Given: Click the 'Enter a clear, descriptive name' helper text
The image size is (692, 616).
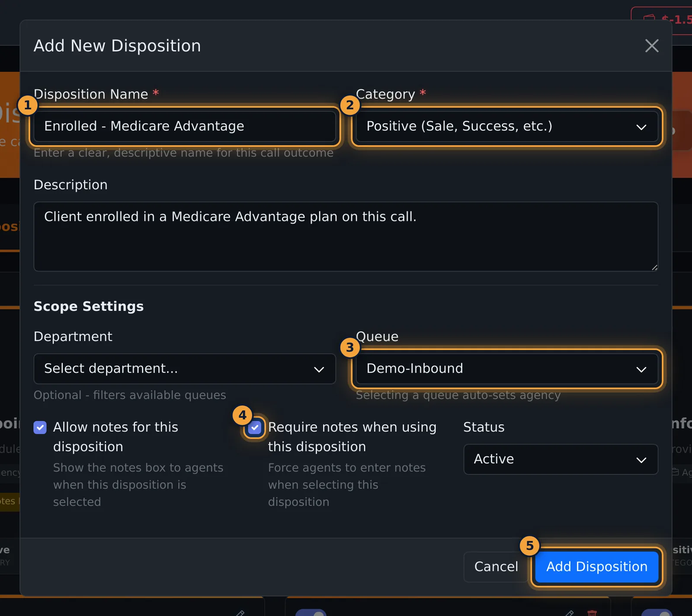Looking at the screenshot, I should click(x=183, y=153).
